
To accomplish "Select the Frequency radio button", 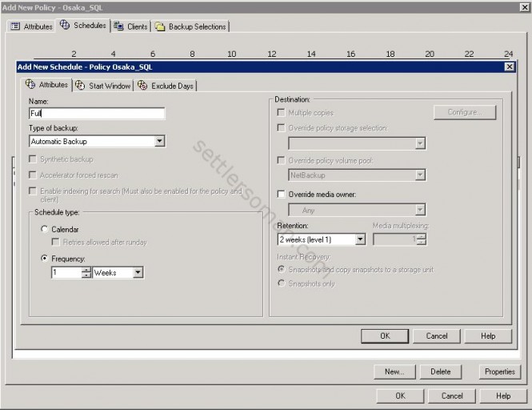I will pos(45,259).
